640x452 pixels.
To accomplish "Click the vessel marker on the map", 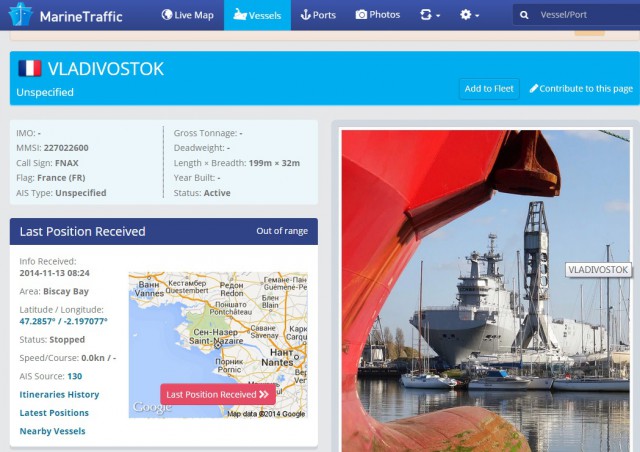I will (x=218, y=345).
